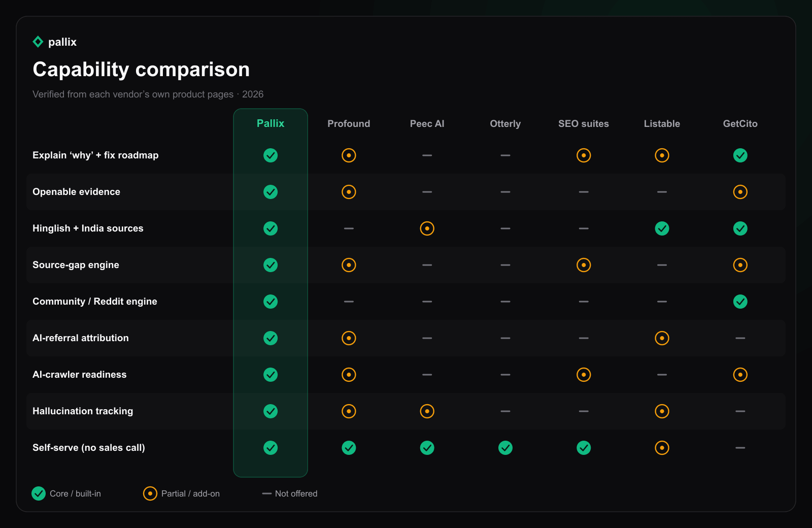Click Otterly check in Self-serve row
The width and height of the screenshot is (812, 528).
(x=505, y=448)
